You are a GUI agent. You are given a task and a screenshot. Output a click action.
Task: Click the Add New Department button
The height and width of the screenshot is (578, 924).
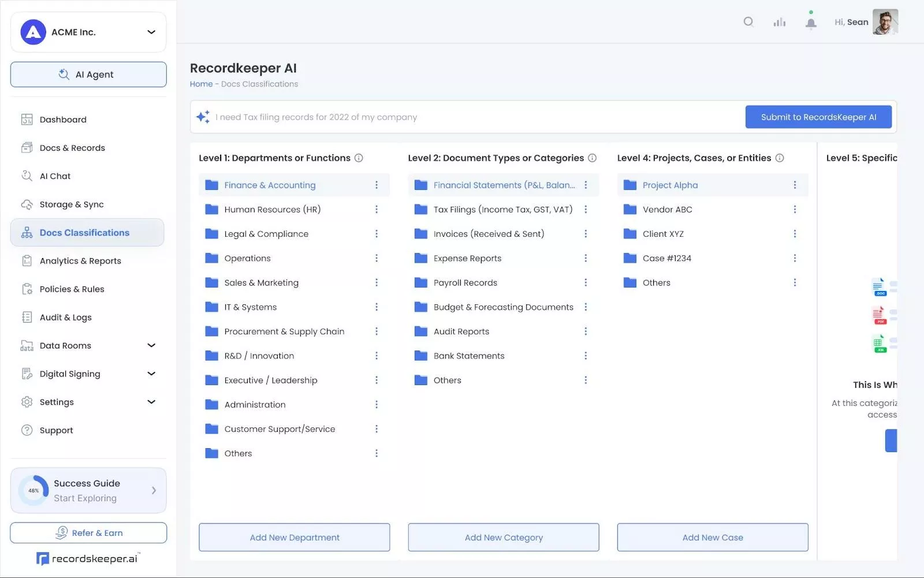click(295, 538)
